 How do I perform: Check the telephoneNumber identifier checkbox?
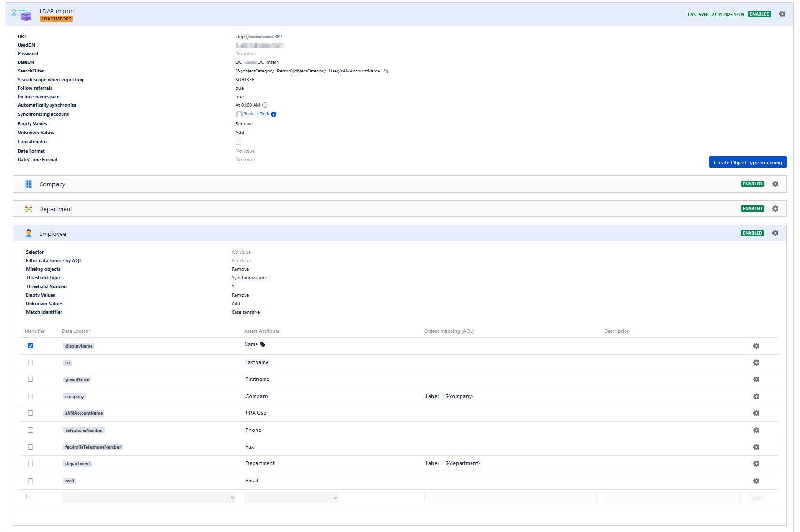pos(31,430)
